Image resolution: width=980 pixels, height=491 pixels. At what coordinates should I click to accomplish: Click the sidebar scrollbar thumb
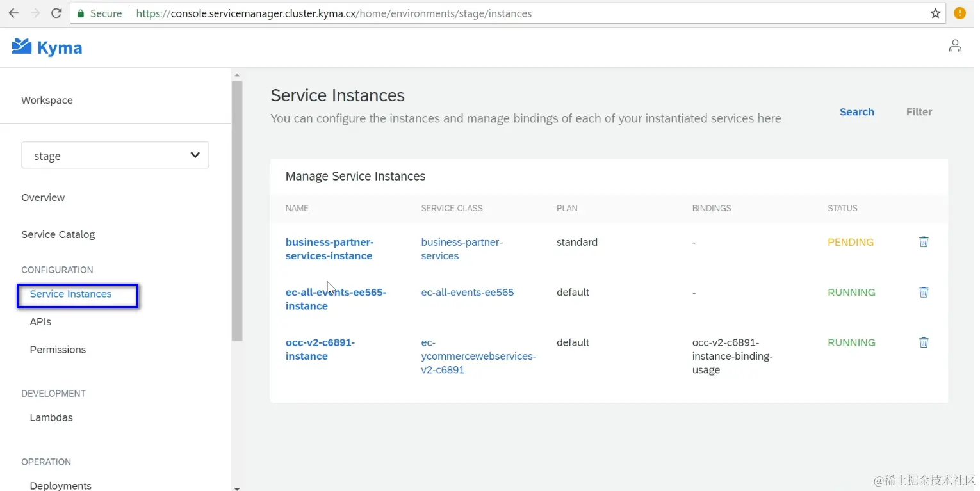(237, 211)
